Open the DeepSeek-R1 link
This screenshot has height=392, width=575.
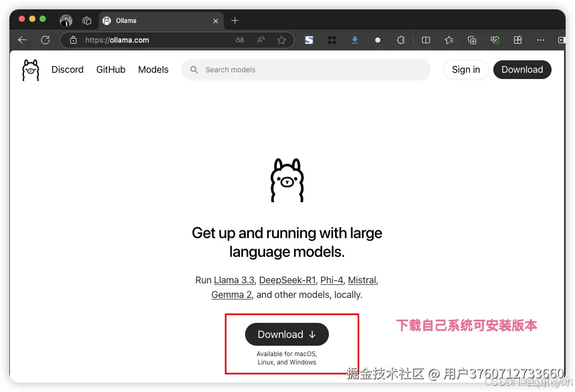click(x=287, y=280)
